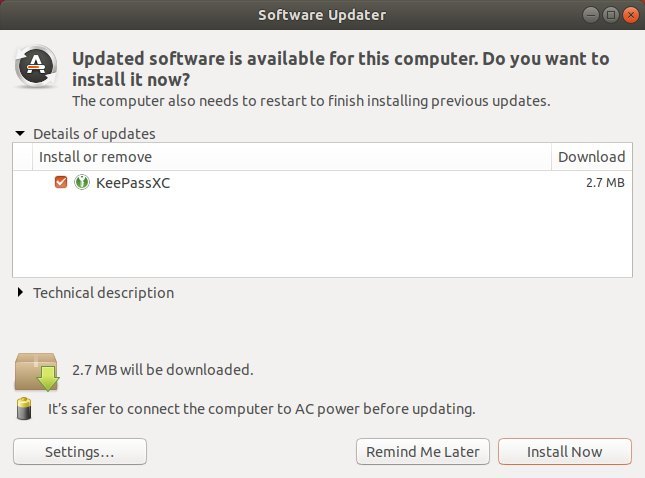Minimize the Software Updater window
The image size is (645, 478).
point(591,15)
